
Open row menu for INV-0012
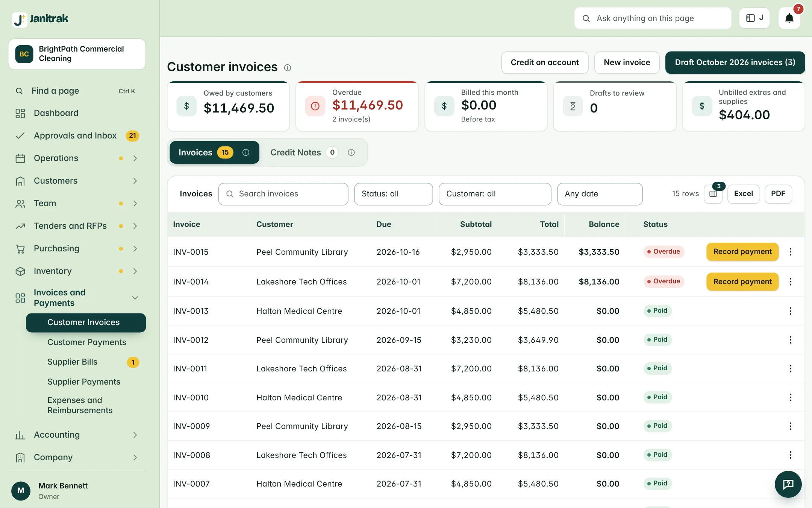(x=791, y=340)
